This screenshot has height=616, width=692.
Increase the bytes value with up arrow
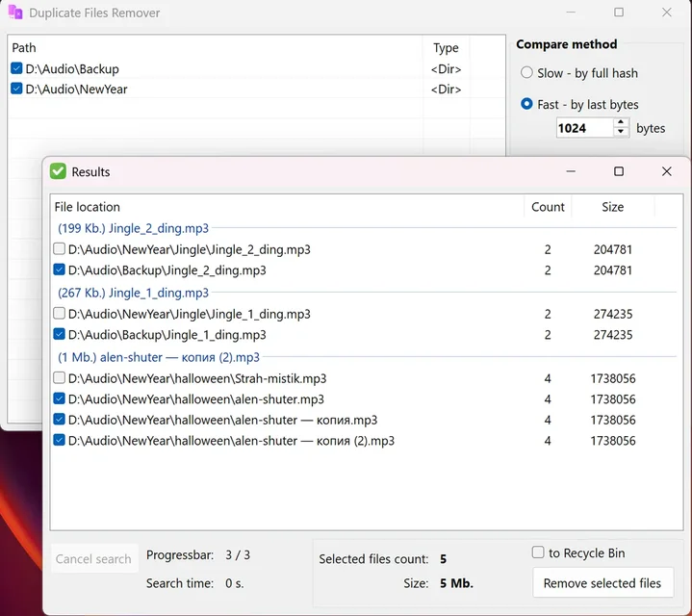(x=621, y=123)
